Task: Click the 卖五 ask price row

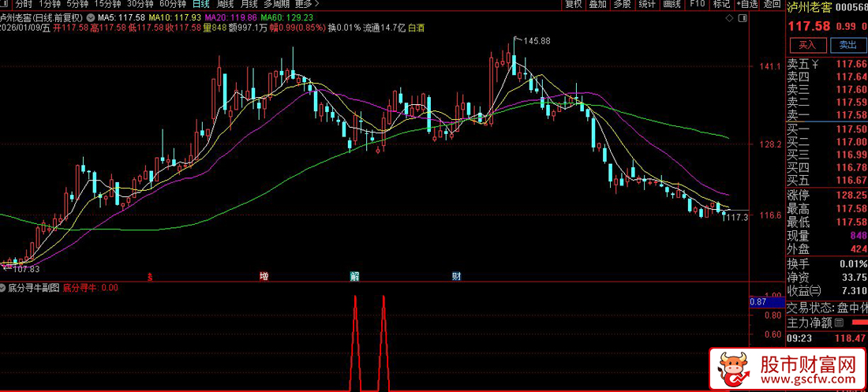Action: click(827, 65)
